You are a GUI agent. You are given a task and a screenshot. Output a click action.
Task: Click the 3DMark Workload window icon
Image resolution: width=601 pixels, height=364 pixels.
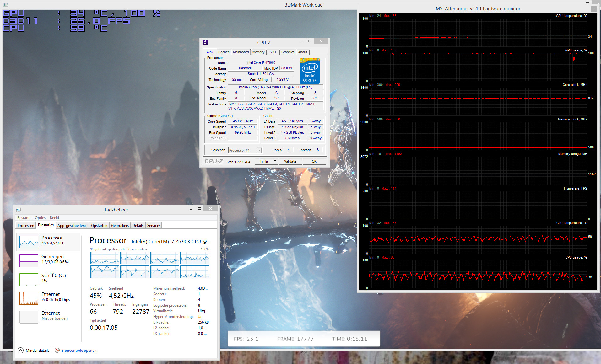(5, 5)
